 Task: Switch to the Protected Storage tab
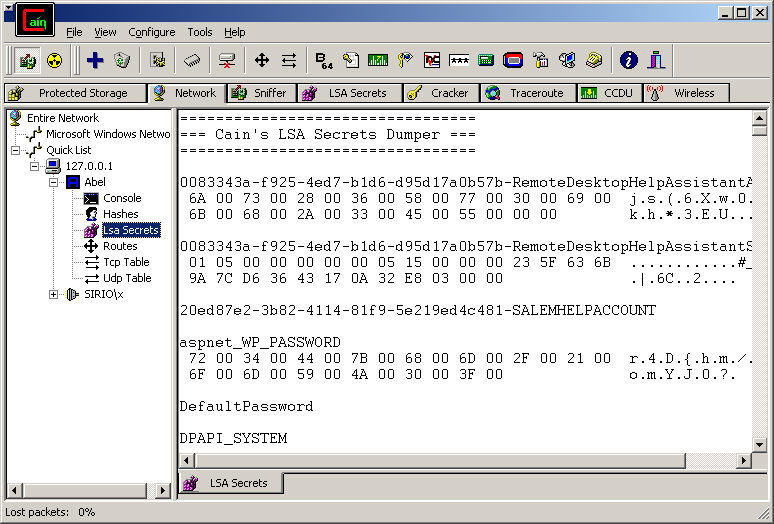tap(75, 93)
